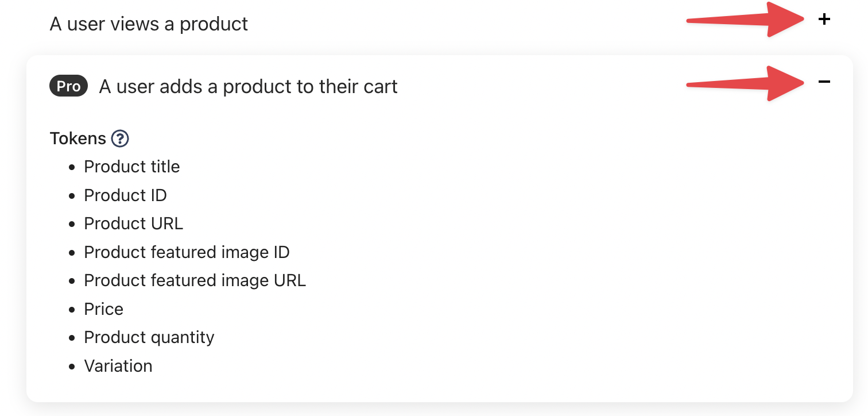Collapse the cart trigger with minus icon

pos(824,82)
